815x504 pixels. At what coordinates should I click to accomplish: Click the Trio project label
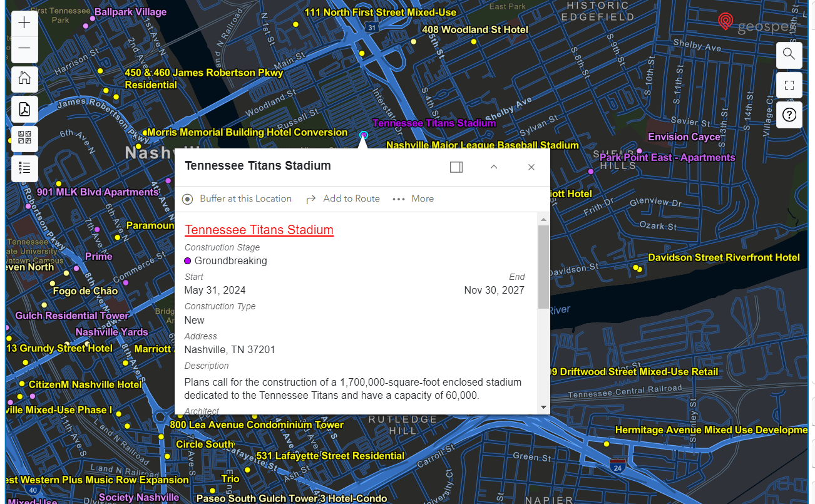click(x=230, y=479)
